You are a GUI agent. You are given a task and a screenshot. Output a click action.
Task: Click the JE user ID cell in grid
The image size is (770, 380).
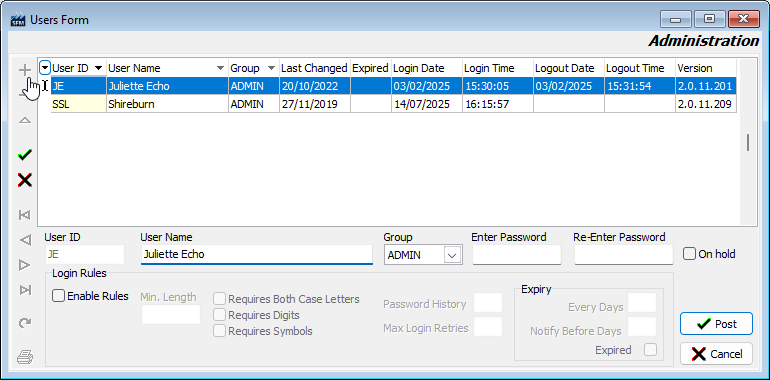click(x=79, y=86)
